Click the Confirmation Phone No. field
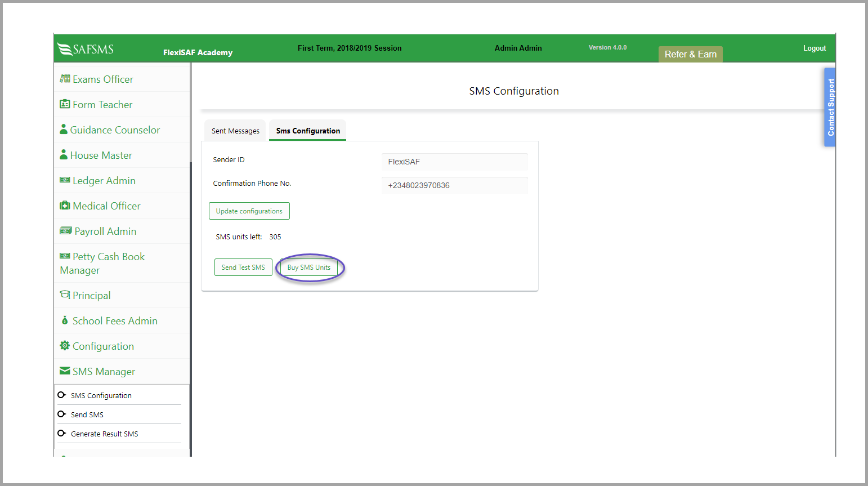Screen dimensions: 868x486 click(x=455, y=185)
